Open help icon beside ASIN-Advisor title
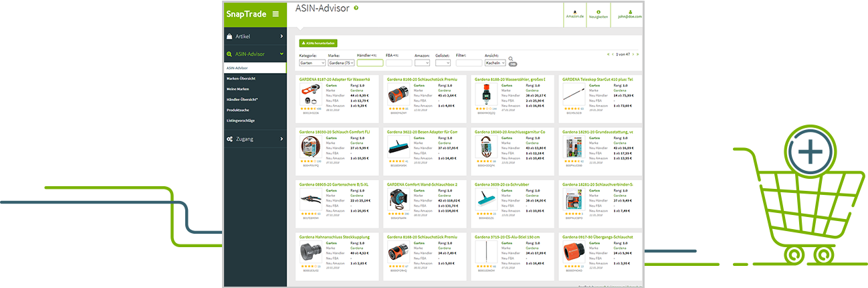This screenshot has height=288, width=868. pos(356,8)
